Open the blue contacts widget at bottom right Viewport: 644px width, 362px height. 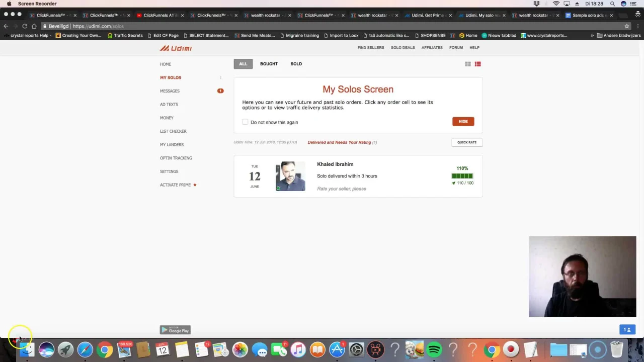tap(627, 330)
